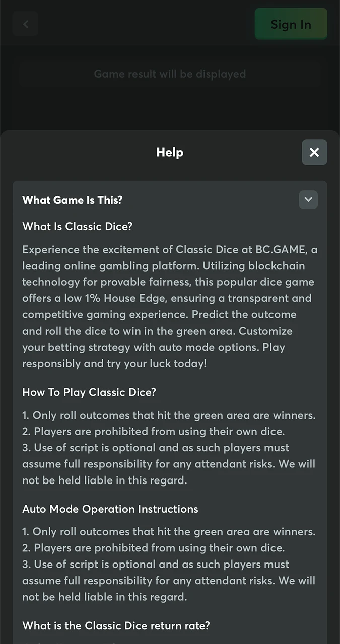
Task: Expand the What Game Is This disclosure control
Action: [x=308, y=200]
